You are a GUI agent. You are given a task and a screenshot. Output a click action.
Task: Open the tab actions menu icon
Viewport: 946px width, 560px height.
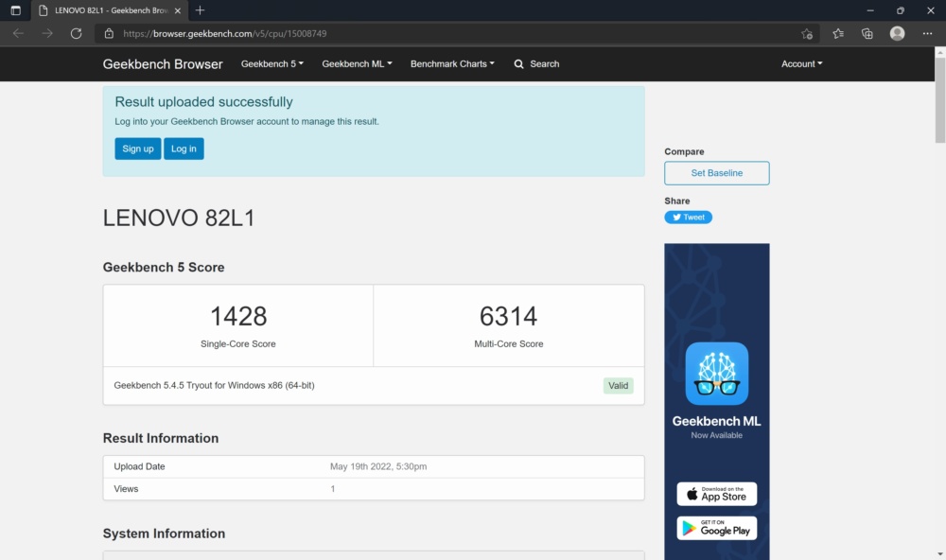coord(16,10)
